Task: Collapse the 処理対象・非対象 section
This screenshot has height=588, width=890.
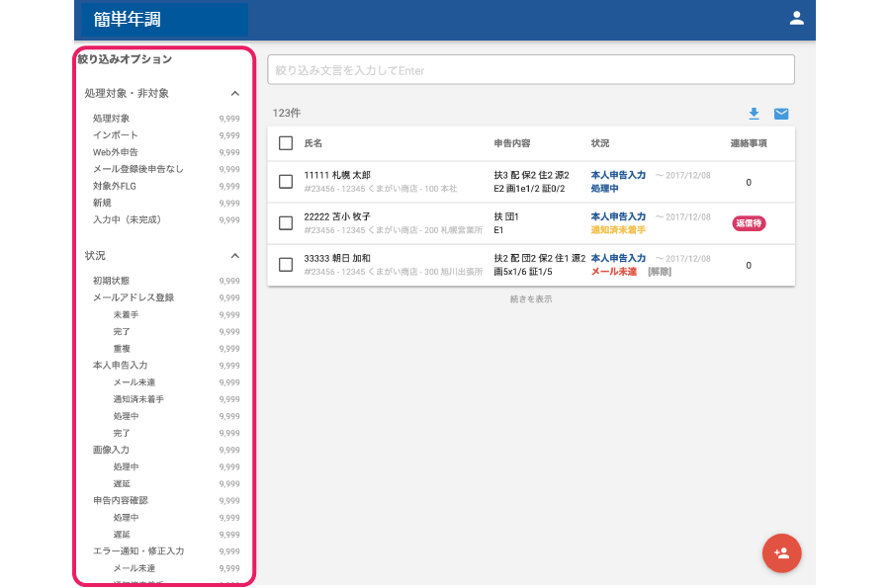Action: [235, 93]
